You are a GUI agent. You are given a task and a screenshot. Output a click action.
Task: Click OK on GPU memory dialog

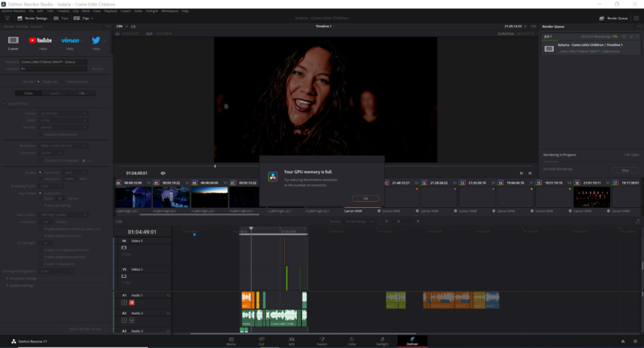point(365,198)
